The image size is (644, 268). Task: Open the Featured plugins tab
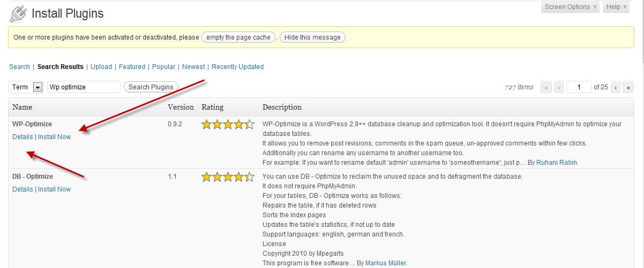tap(132, 67)
